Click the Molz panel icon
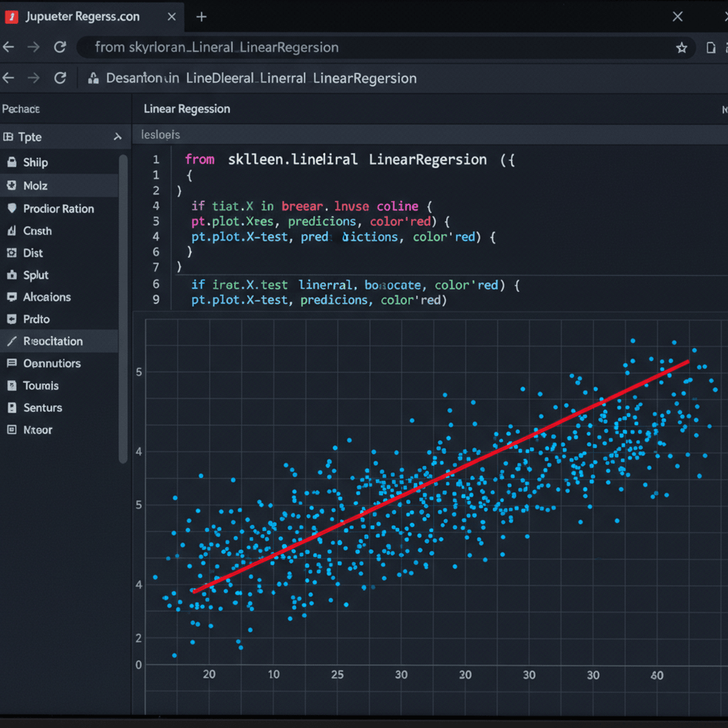This screenshot has width=728, height=728. click(12, 186)
